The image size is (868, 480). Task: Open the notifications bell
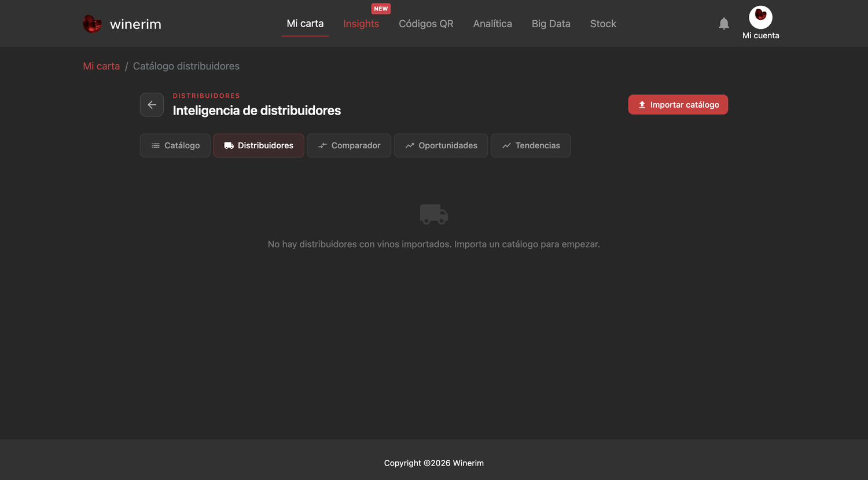[x=724, y=24]
